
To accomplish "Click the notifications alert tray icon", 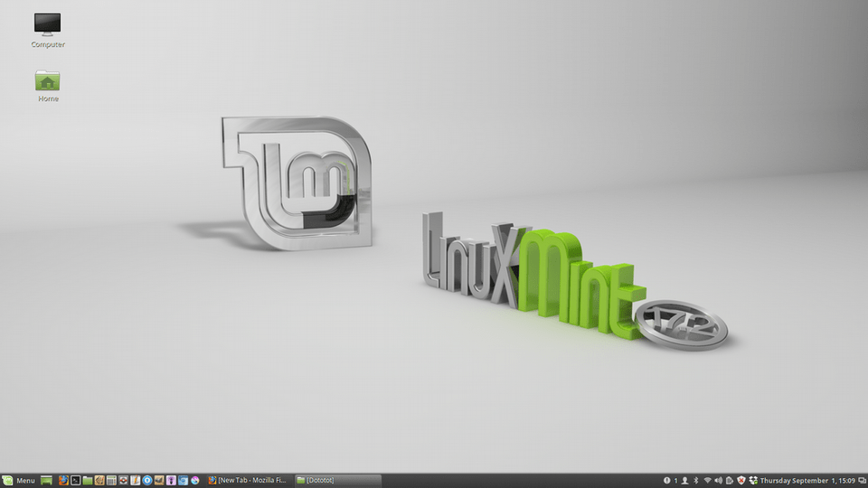I will (667, 480).
